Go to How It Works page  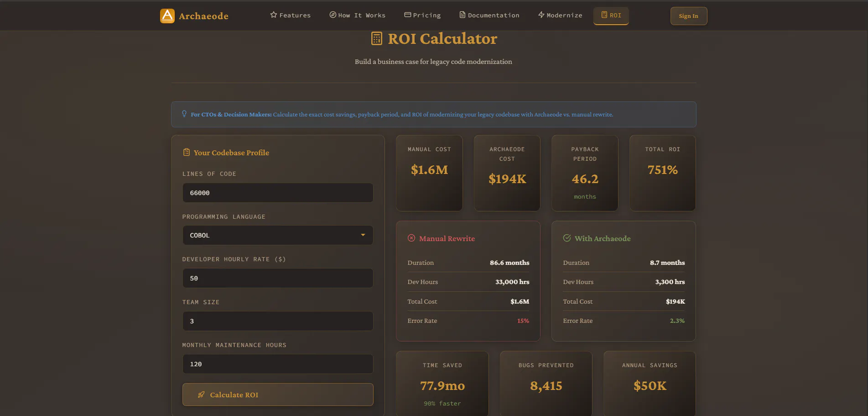coord(357,15)
